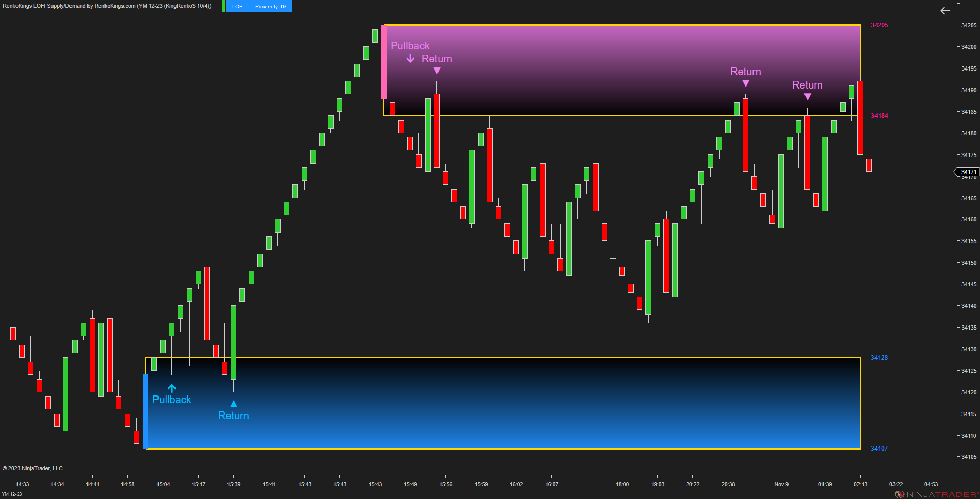Click the purple supply zone rectangle
Viewport: 980px width, 499px height.
pyautogui.click(x=618, y=67)
